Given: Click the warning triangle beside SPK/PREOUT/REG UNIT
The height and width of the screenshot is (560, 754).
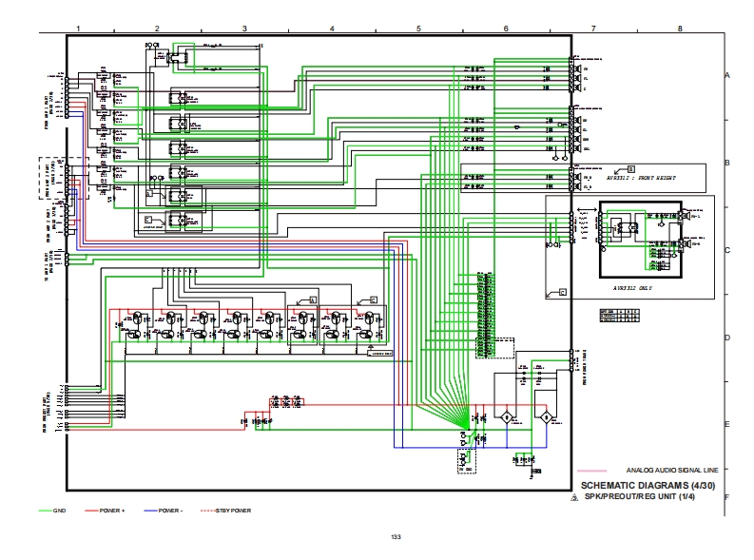Looking at the screenshot, I should (573, 496).
